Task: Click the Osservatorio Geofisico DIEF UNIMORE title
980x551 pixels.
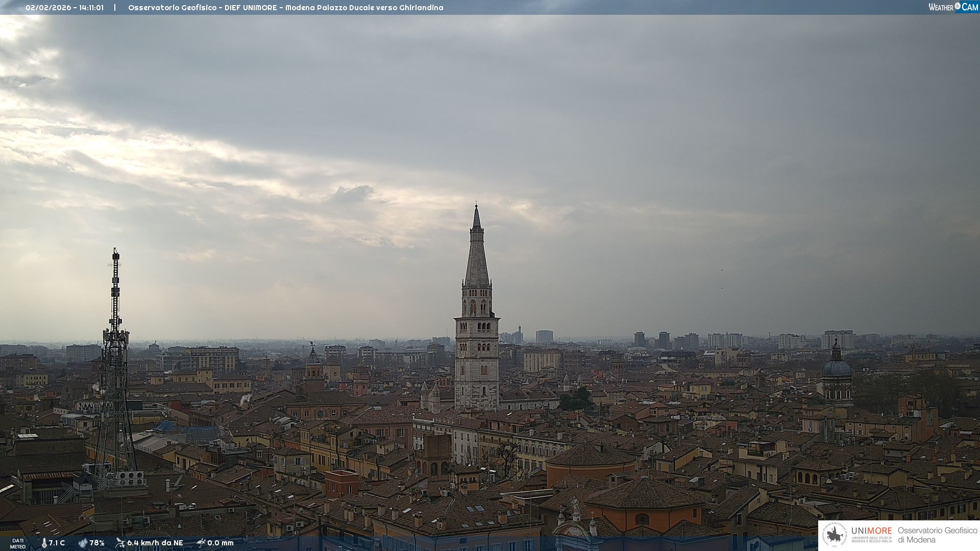Action: (202, 8)
